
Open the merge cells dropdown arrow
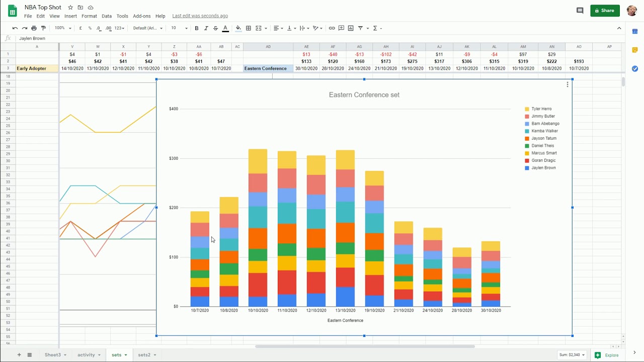(x=266, y=28)
